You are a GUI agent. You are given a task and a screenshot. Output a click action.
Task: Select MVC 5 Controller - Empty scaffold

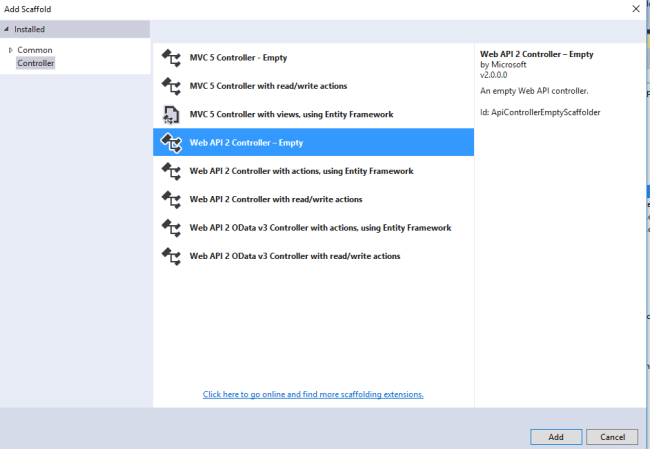click(x=313, y=58)
